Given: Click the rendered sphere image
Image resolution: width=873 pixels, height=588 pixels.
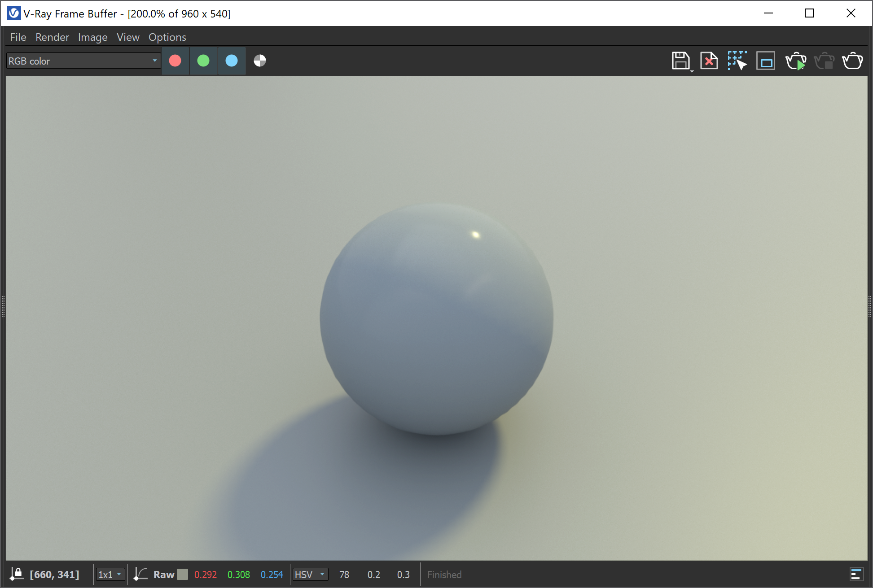Looking at the screenshot, I should 437,318.
